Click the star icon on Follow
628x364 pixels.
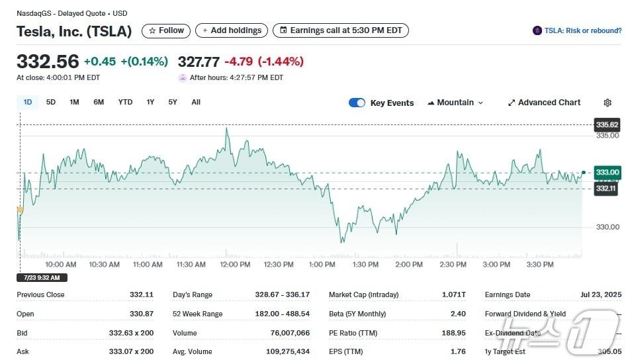(x=152, y=30)
